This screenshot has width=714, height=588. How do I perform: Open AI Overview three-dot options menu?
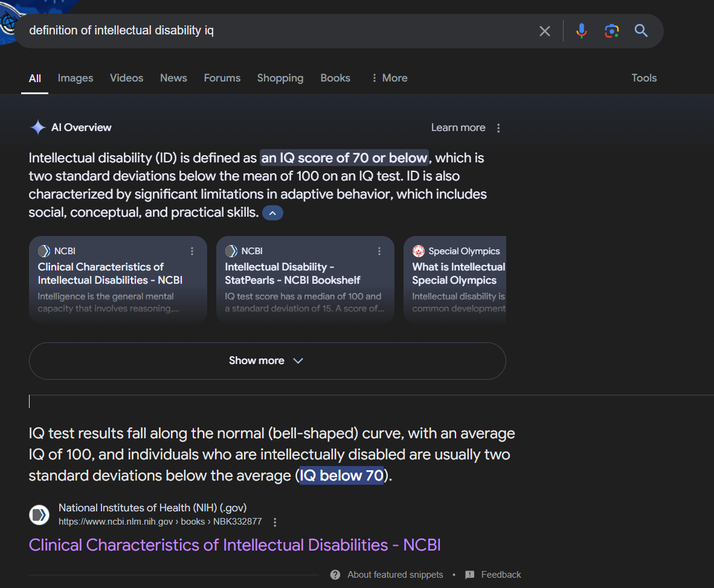pos(498,128)
